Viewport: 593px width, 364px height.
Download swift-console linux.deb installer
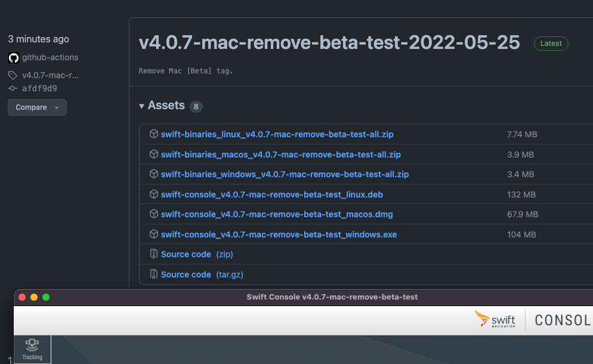point(272,195)
